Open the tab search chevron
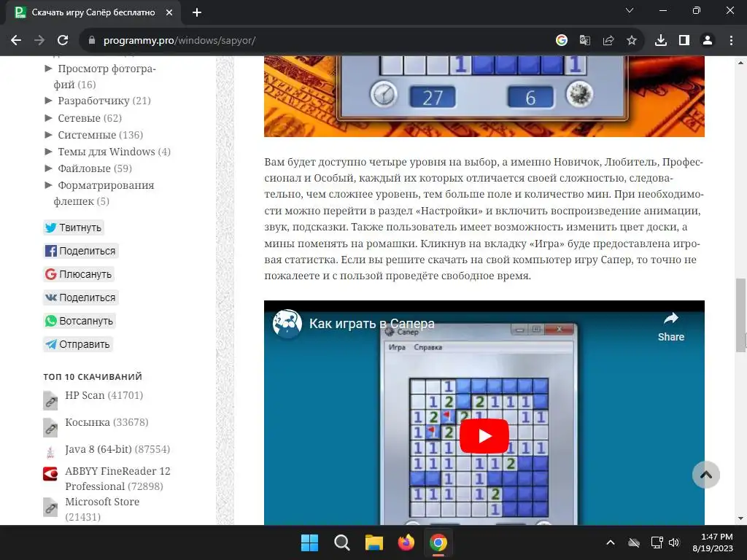 pos(630,10)
